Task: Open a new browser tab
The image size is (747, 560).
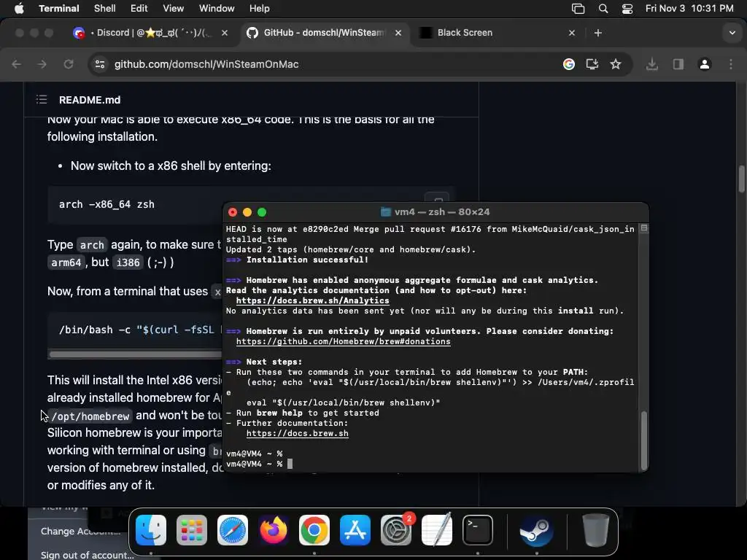Action: pyautogui.click(x=598, y=33)
